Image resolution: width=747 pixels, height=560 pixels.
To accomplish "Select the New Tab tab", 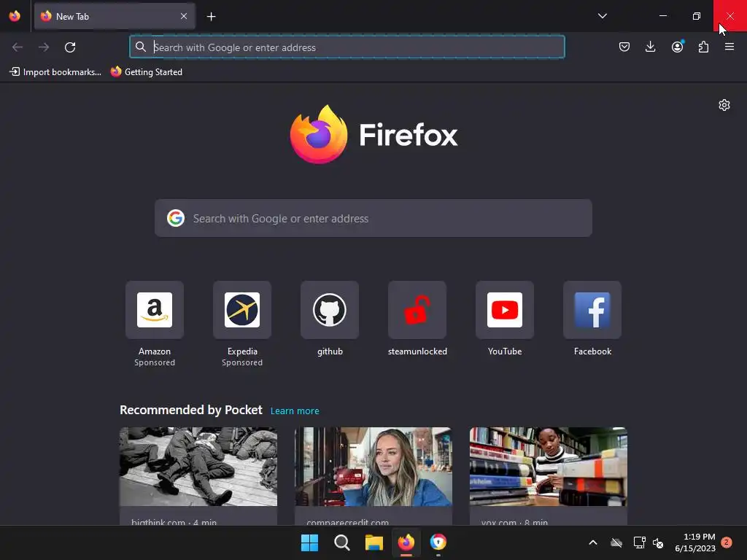I will (115, 16).
